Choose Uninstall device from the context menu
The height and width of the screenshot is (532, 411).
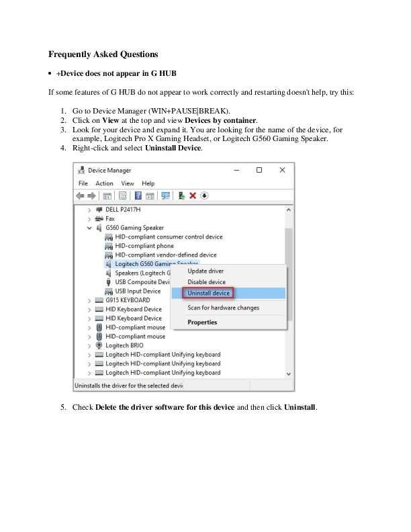click(228, 293)
